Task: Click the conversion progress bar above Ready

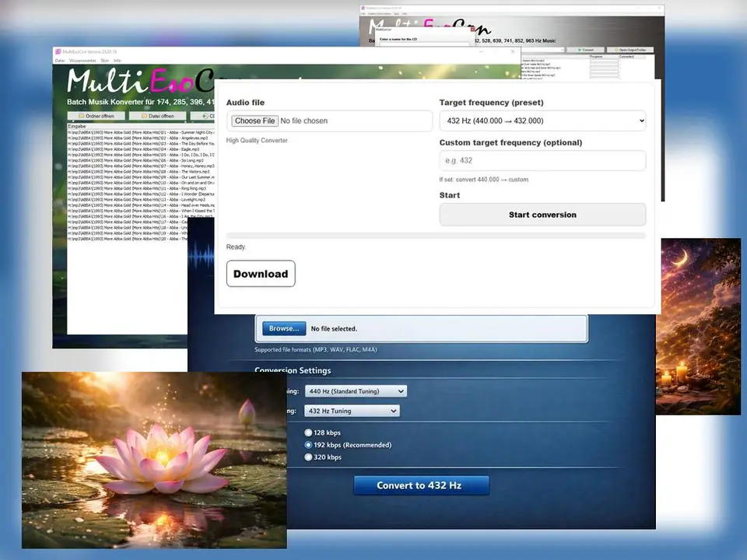Action: [436, 236]
